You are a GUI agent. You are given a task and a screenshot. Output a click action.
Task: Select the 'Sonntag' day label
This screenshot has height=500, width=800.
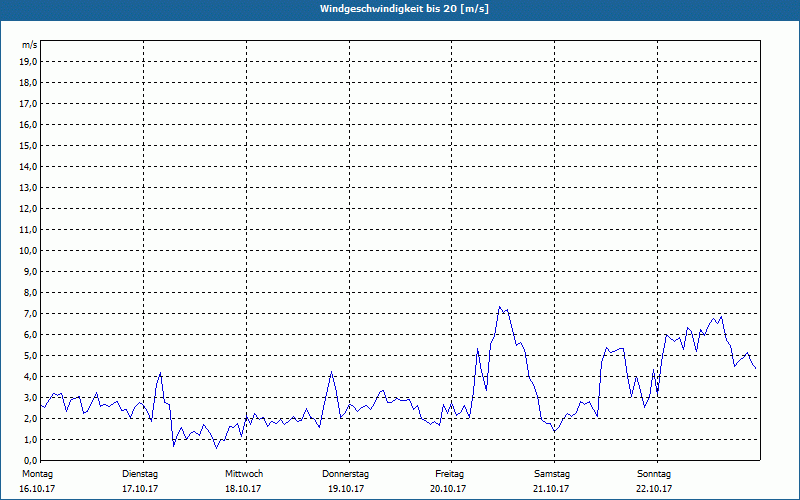click(x=654, y=474)
